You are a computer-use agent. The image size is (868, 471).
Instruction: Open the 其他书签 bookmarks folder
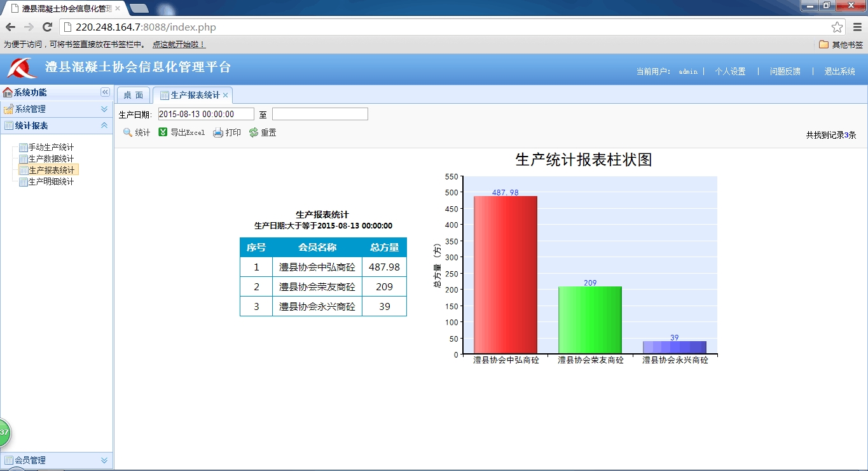(841, 45)
